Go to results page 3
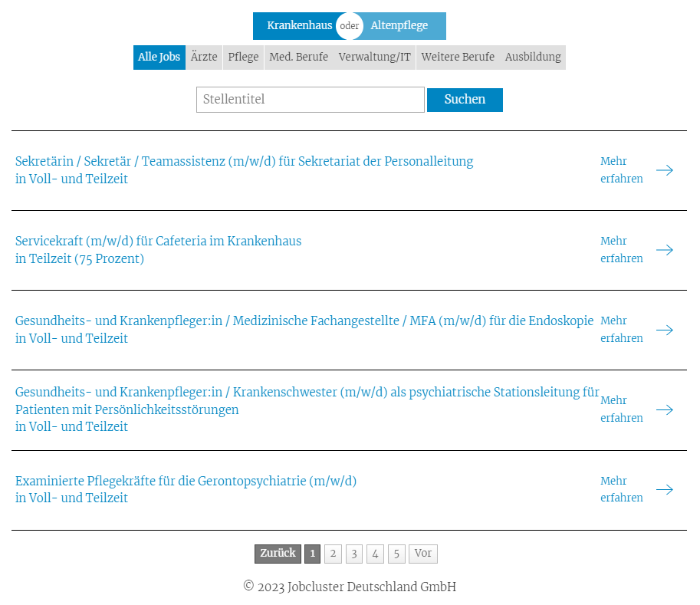700x605 pixels. 353,554
